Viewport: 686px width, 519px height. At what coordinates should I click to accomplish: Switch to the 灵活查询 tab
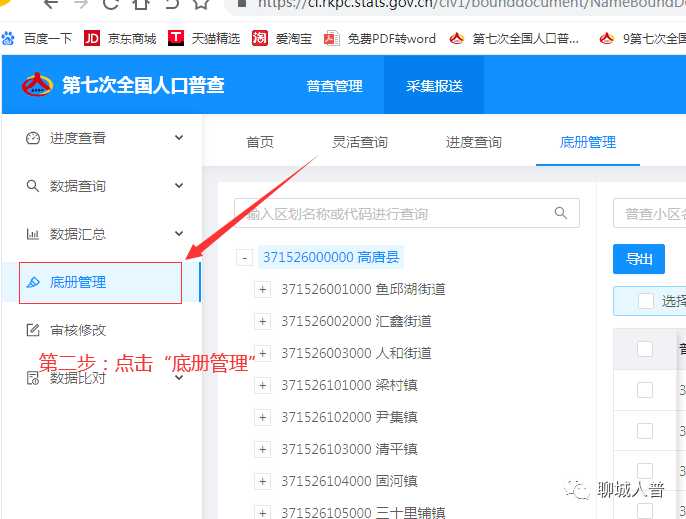(x=360, y=142)
